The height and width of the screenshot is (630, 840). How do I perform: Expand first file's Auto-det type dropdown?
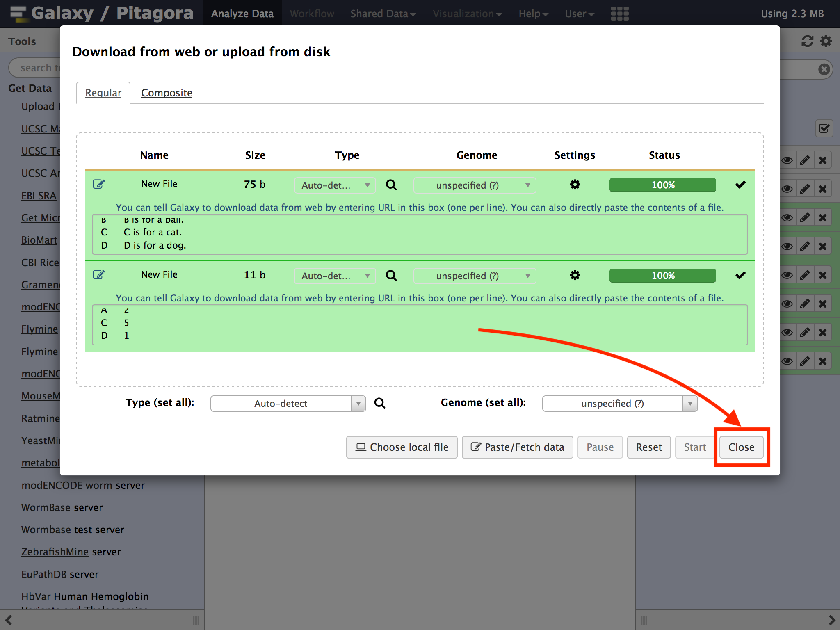(x=335, y=185)
